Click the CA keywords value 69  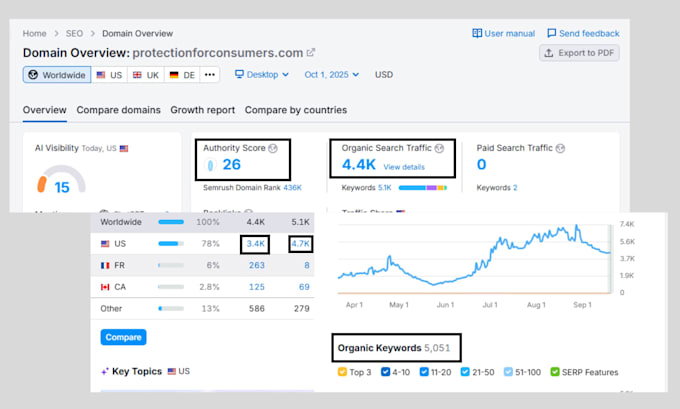[304, 287]
